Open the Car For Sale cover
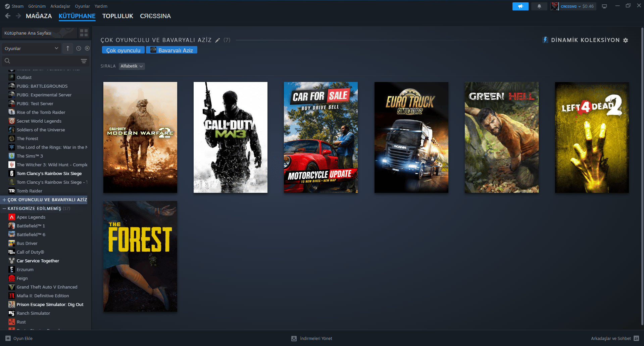This screenshot has height=346, width=644. pyautogui.click(x=321, y=137)
